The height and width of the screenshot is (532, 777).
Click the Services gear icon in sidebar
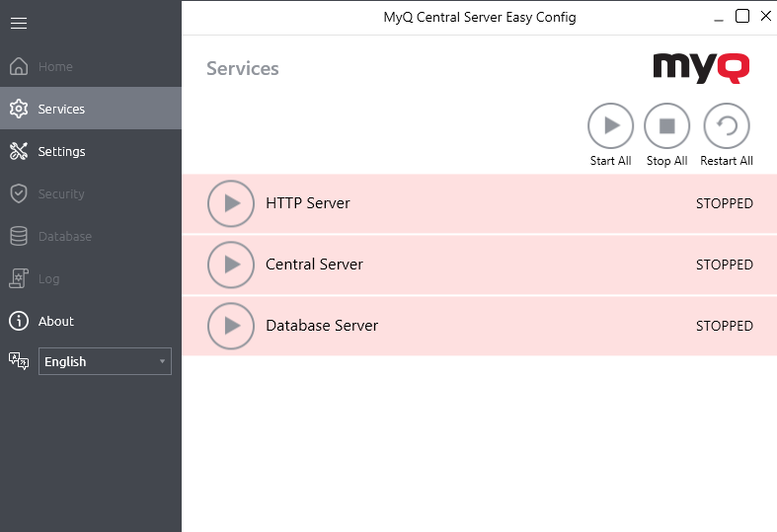pyautogui.click(x=19, y=109)
